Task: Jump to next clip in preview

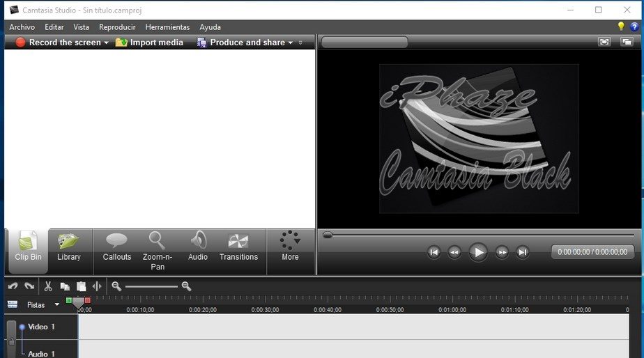Action: pyautogui.click(x=523, y=252)
